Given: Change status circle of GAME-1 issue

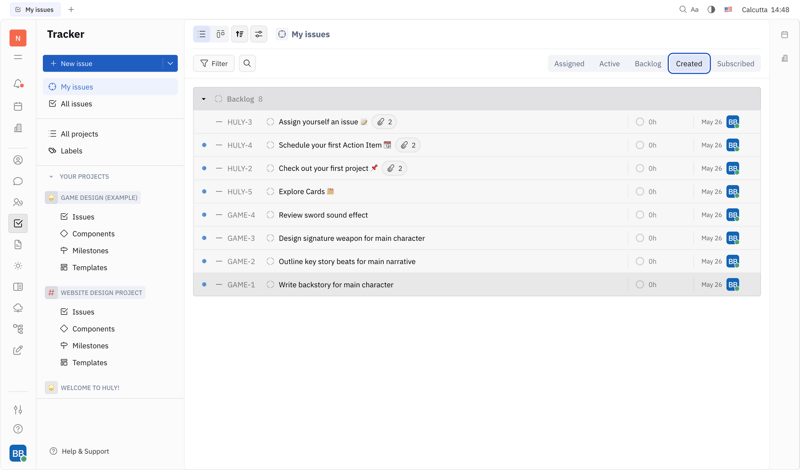Looking at the screenshot, I should pos(270,285).
